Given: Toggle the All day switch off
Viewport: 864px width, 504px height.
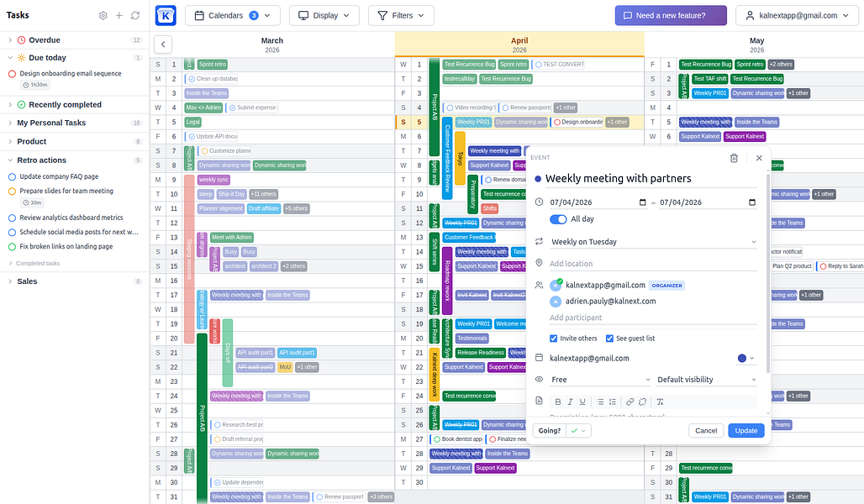Looking at the screenshot, I should coord(558,219).
